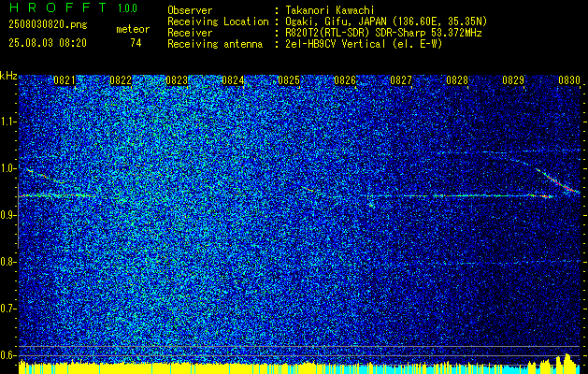Click time marker 0828
Image resolution: width=588 pixels, height=374 pixels.
click(457, 80)
